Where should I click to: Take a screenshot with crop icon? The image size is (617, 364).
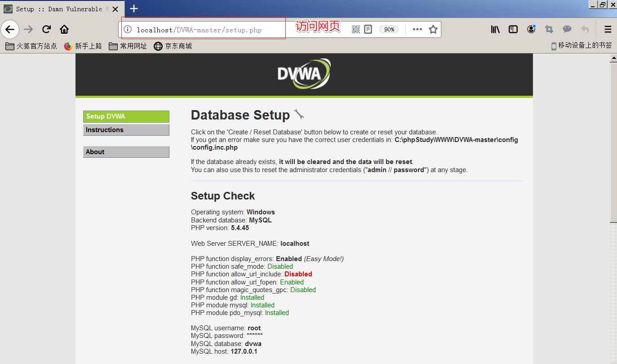tap(549, 29)
